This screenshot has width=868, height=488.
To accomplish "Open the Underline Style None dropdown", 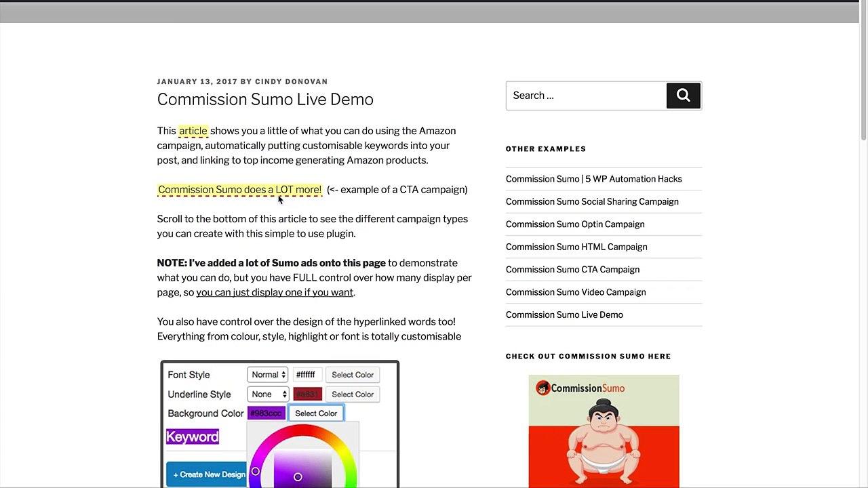I will [x=269, y=394].
